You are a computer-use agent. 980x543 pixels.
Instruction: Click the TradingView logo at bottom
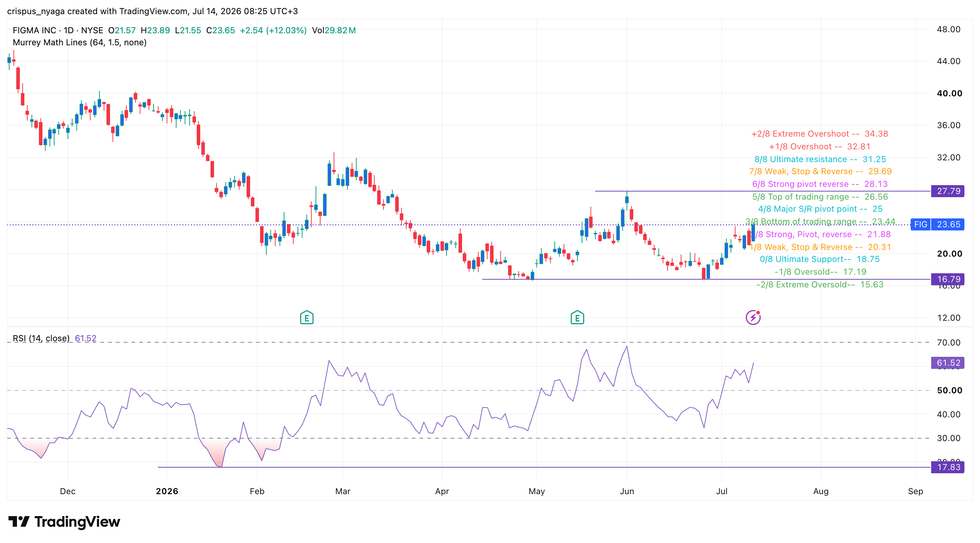64,522
